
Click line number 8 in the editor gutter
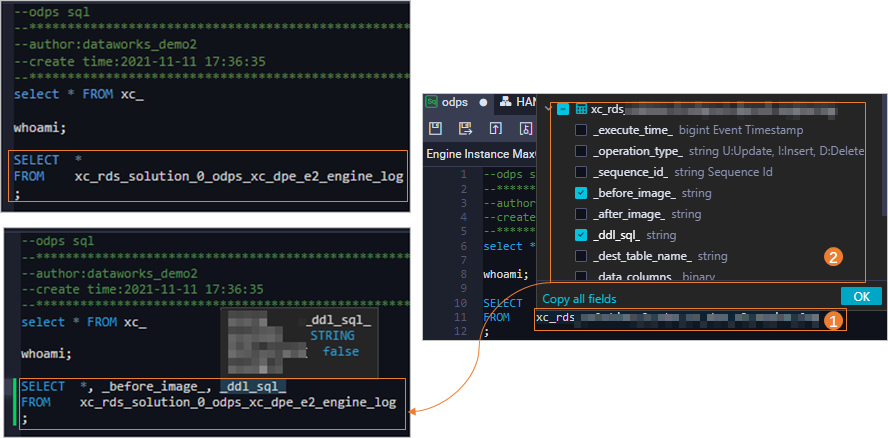tap(463, 274)
